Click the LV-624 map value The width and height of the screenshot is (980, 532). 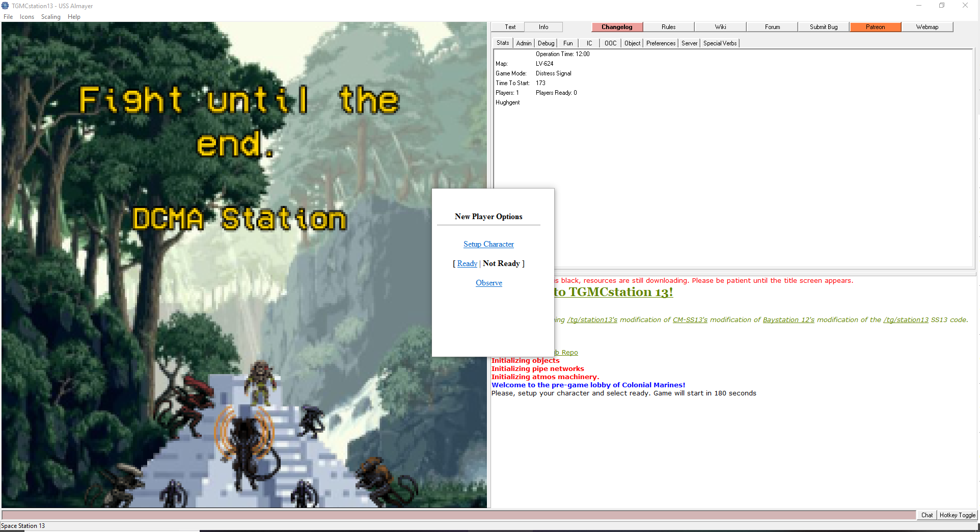click(x=545, y=64)
